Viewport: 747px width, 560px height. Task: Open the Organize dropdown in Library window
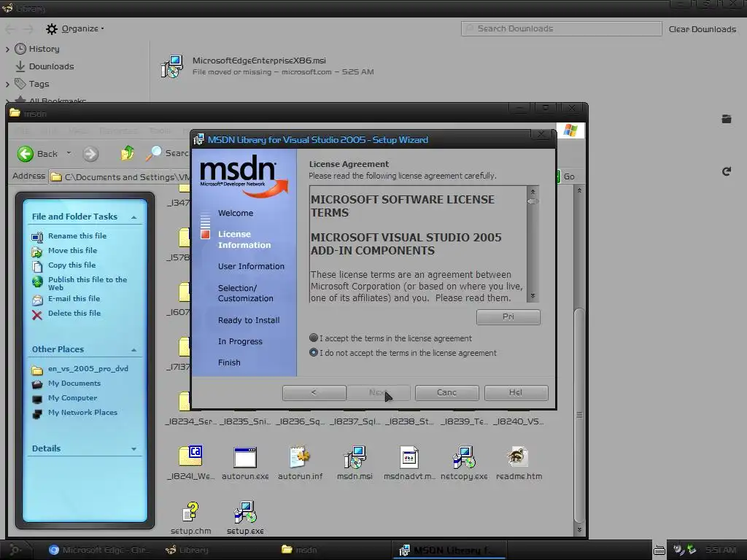75,28
